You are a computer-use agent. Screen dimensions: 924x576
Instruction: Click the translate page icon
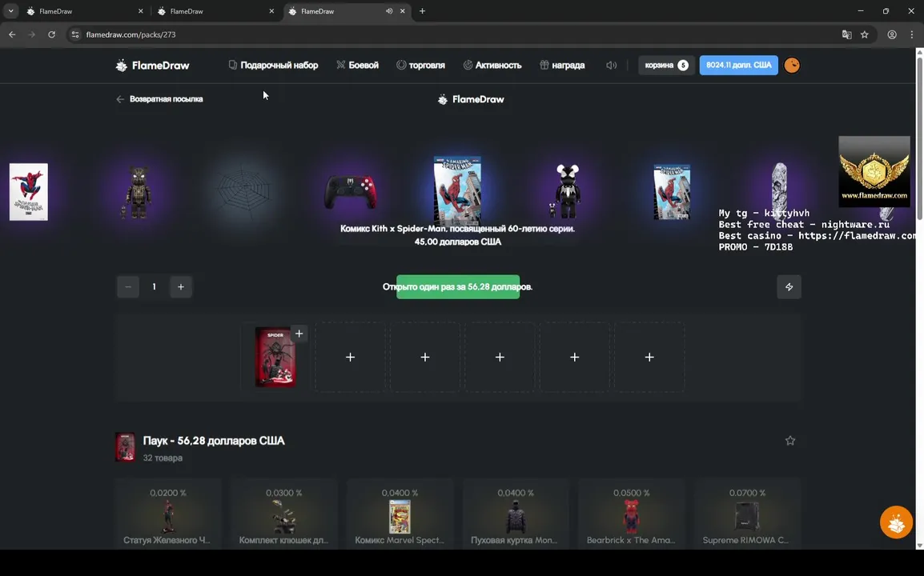[847, 34]
